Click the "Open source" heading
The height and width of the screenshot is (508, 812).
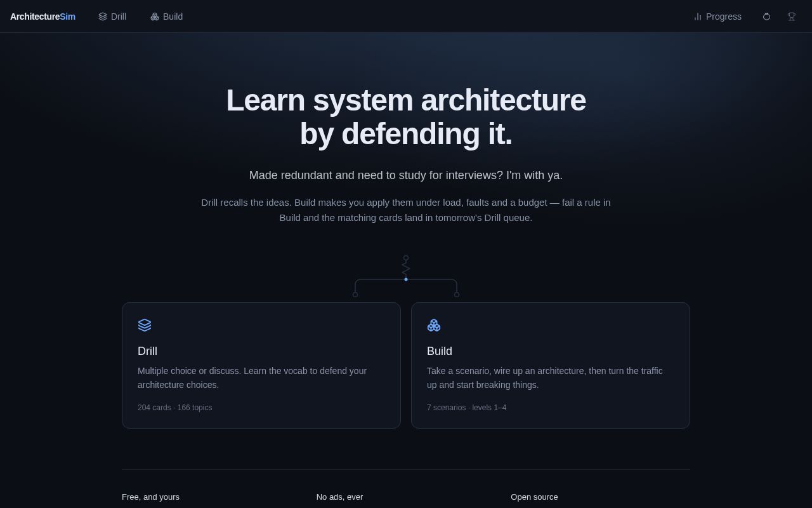pyautogui.click(x=535, y=497)
